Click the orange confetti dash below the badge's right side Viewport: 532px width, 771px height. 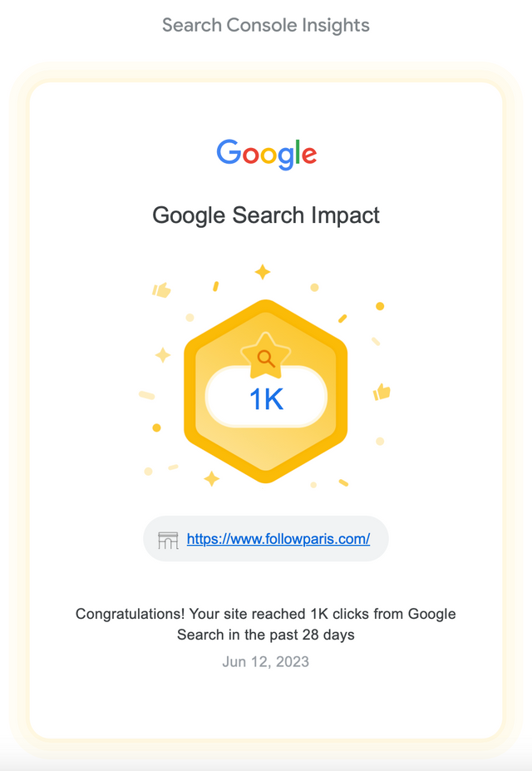[343, 483]
